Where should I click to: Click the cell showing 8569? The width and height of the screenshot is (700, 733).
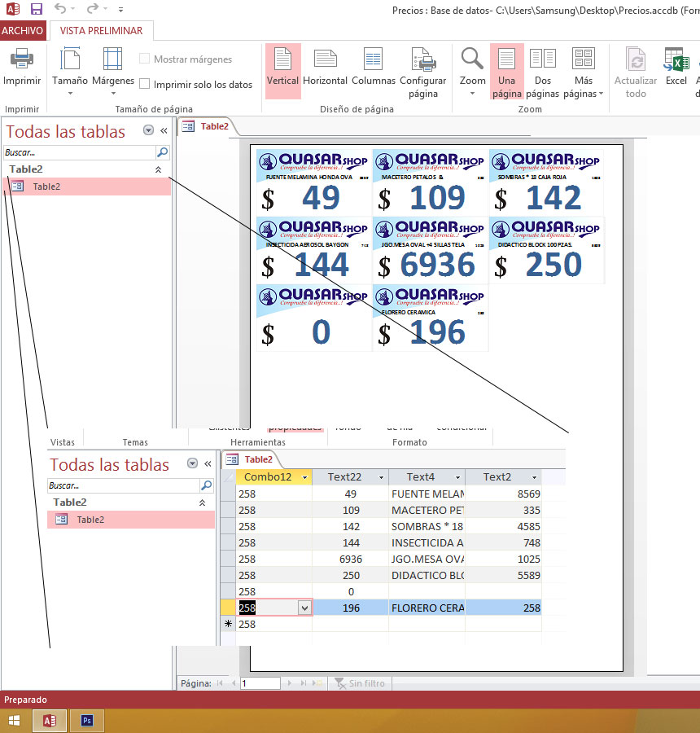[x=503, y=494]
